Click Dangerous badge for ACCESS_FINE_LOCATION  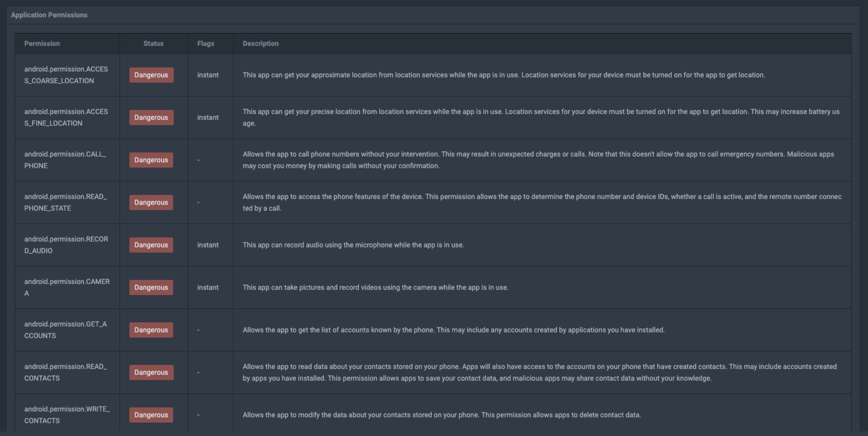pyautogui.click(x=151, y=118)
